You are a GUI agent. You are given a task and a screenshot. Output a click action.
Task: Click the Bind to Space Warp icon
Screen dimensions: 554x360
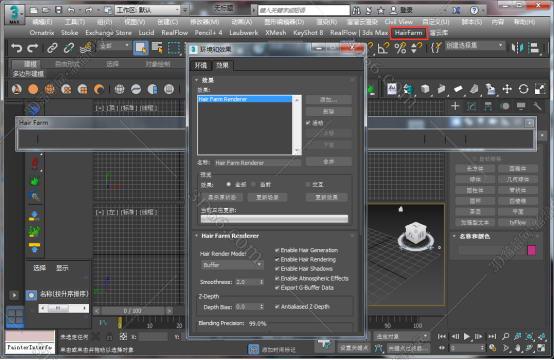click(86, 48)
